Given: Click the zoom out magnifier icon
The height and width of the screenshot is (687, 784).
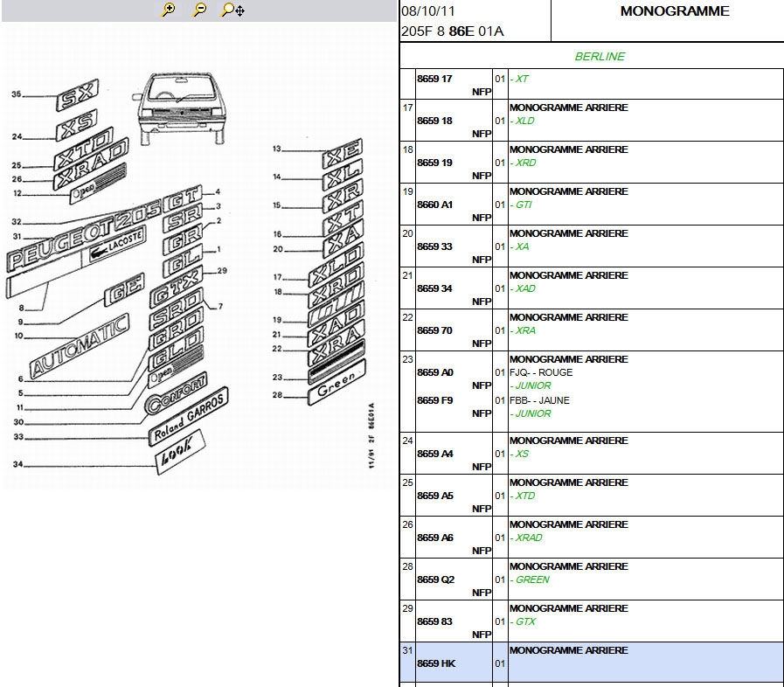Looking at the screenshot, I should (200, 10).
